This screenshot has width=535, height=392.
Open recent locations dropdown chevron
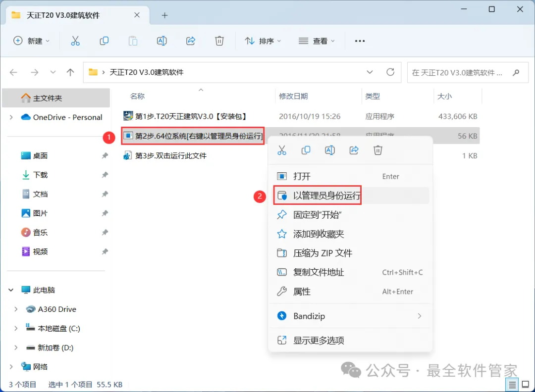[x=53, y=72]
